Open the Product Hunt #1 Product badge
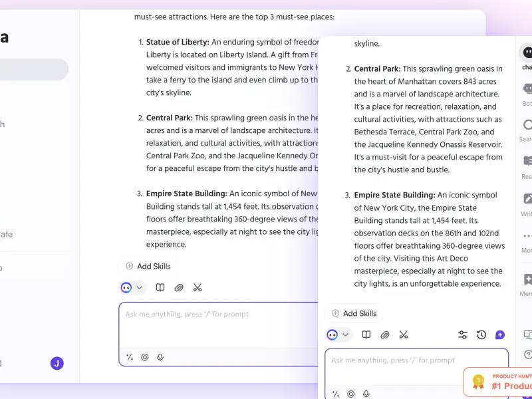This screenshot has height=399, width=532. click(498, 382)
